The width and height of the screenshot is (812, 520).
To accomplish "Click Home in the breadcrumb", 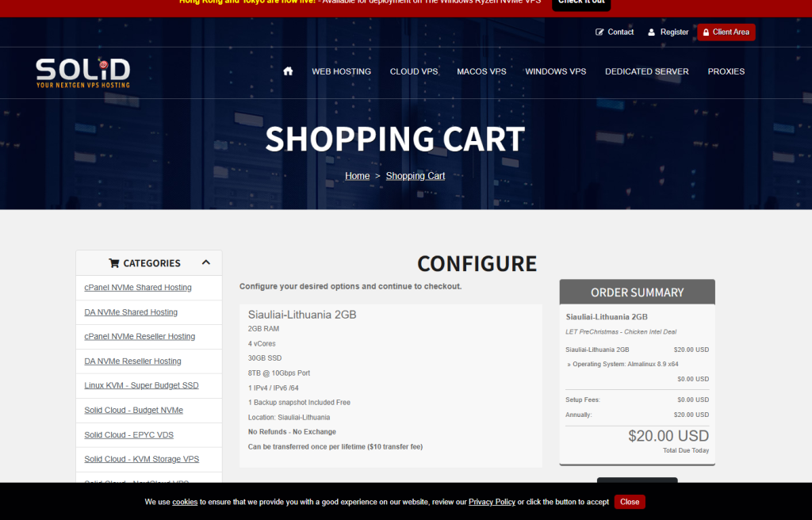I will tap(357, 176).
